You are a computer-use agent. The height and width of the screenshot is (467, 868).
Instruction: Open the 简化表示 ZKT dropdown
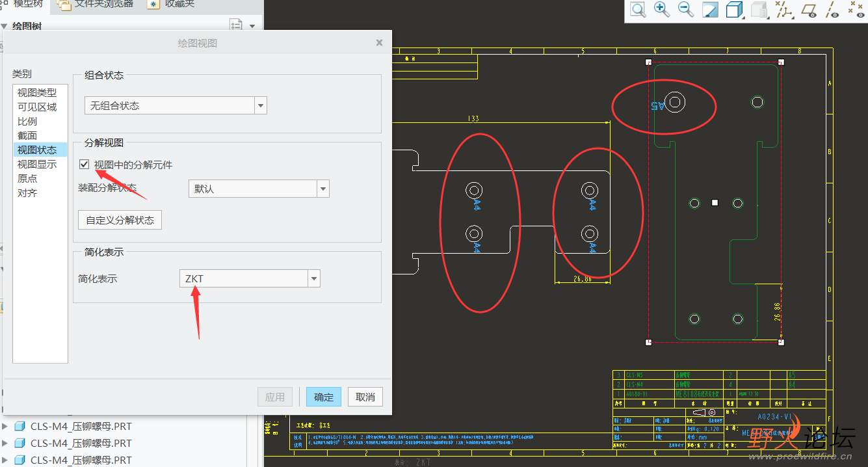[314, 279]
